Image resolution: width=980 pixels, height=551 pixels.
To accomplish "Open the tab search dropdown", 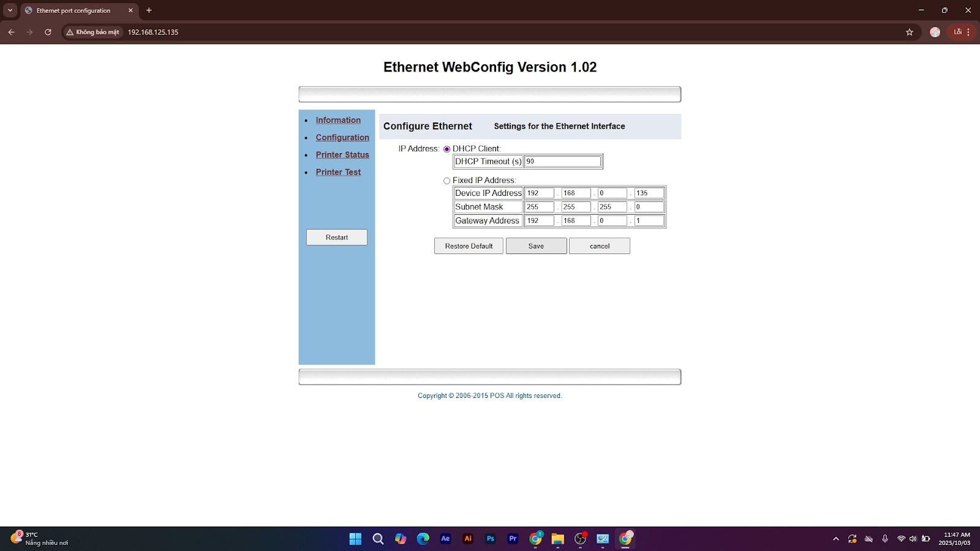I will pyautogui.click(x=10, y=10).
